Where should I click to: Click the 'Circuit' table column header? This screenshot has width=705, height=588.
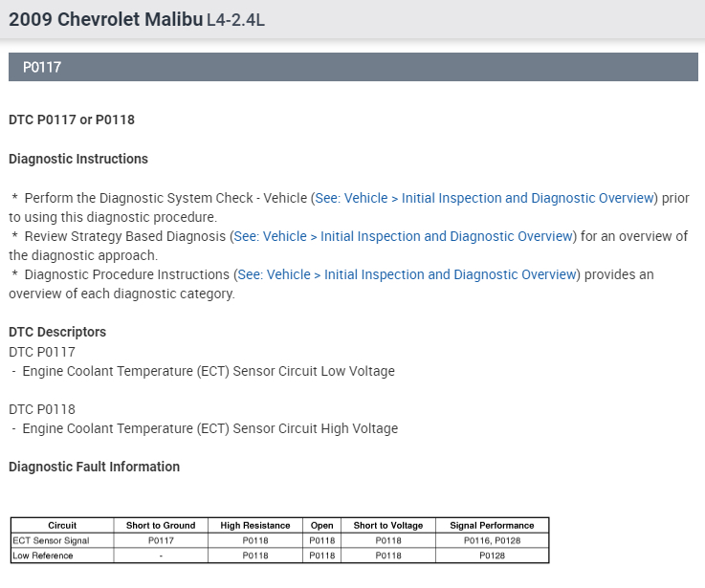(x=62, y=526)
